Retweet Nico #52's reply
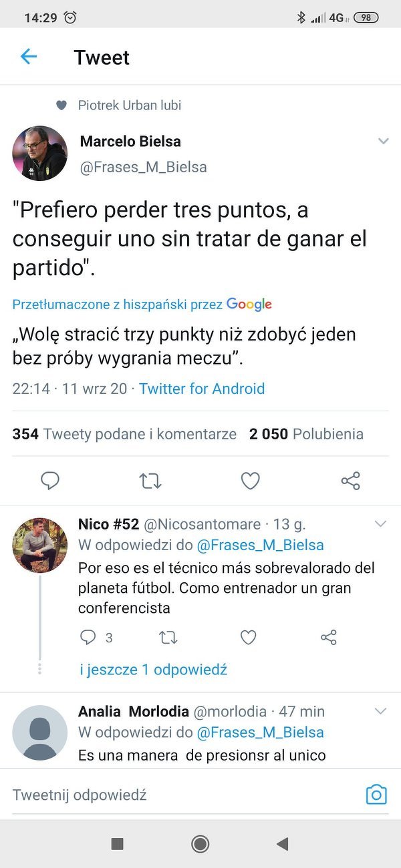 click(x=168, y=638)
